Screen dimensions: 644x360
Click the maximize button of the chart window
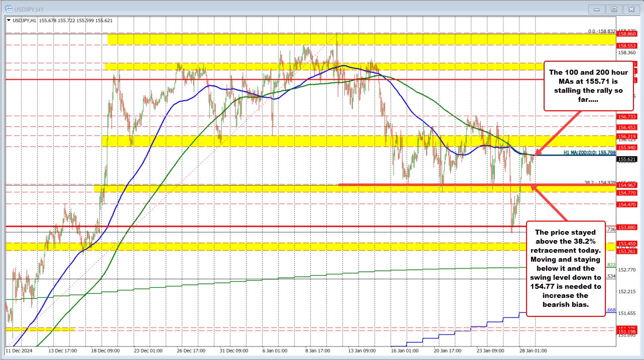pyautogui.click(x=614, y=9)
